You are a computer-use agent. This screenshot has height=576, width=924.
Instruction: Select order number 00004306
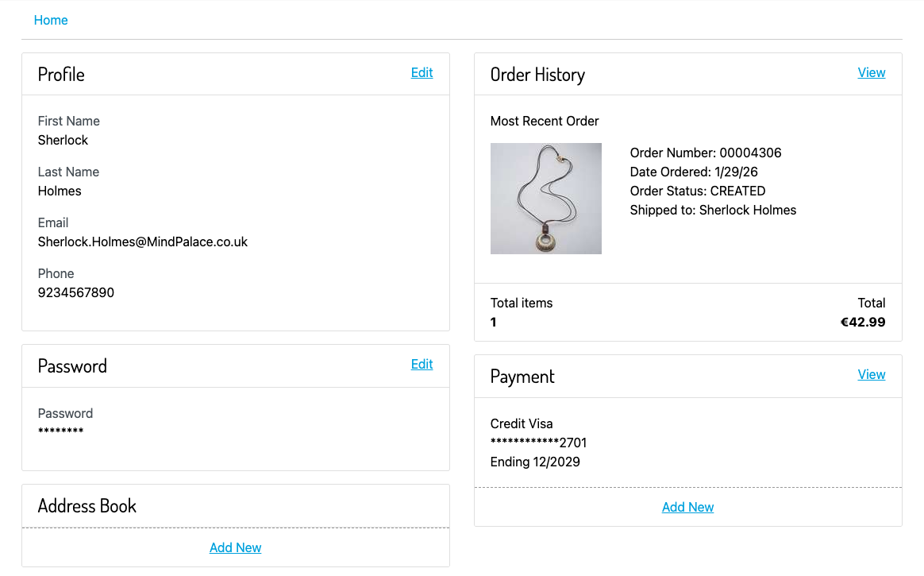(x=705, y=153)
